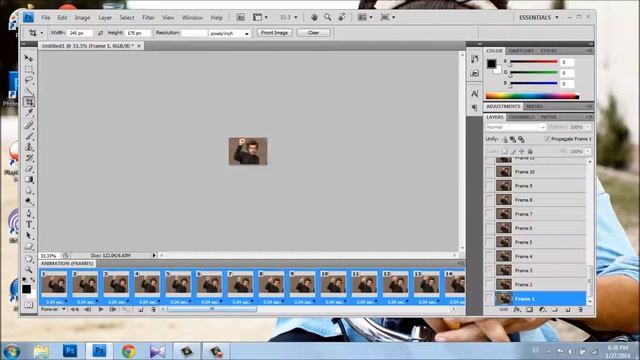Select the Dodge tool
The width and height of the screenshot is (640, 360).
(29, 202)
